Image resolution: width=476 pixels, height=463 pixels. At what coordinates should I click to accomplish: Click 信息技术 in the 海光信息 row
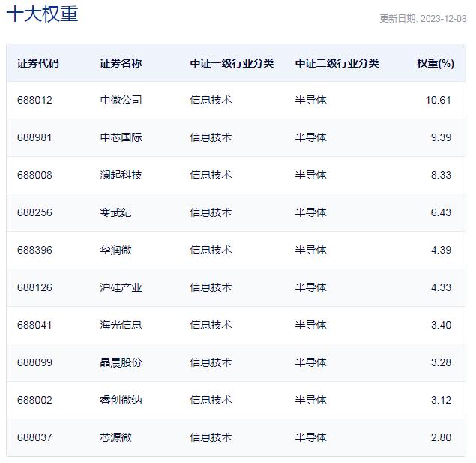pyautogui.click(x=211, y=325)
